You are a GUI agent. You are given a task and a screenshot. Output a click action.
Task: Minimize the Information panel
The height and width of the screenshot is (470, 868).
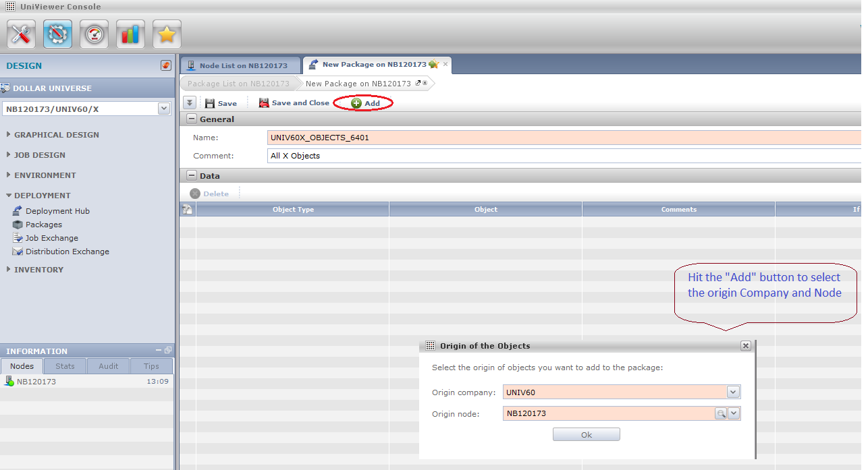tap(159, 351)
